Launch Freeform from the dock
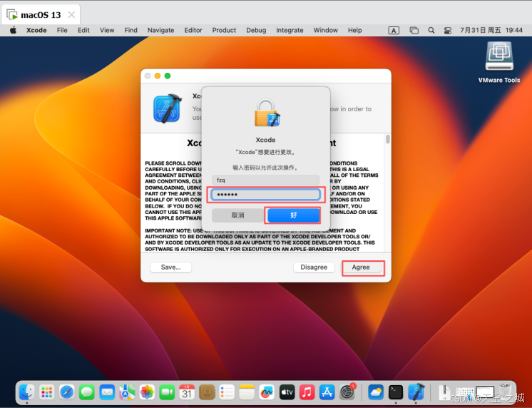532x408 pixels. pos(267,392)
